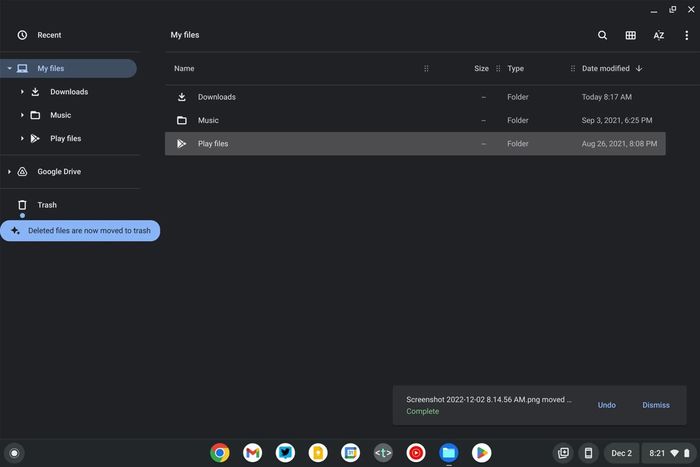Image resolution: width=700 pixels, height=467 pixels.
Task: Select Play files in the sidebar tree
Action: tap(66, 138)
